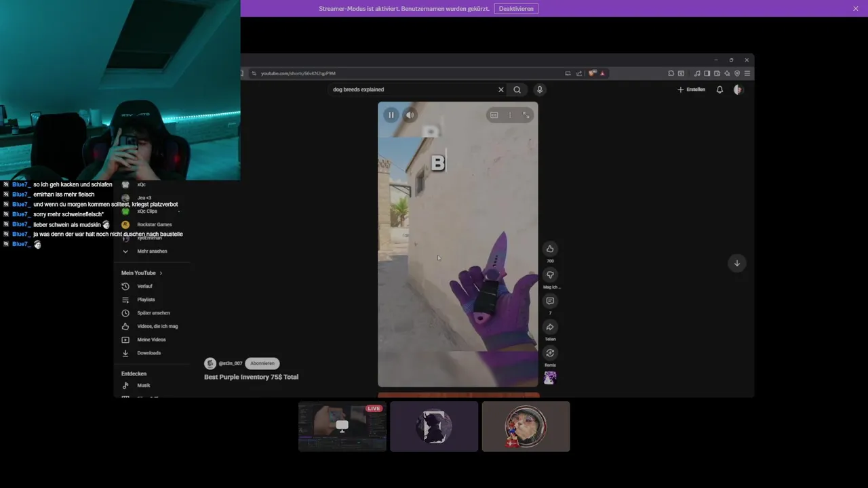Open Musik under Entdecken
Screen dimensions: 868x488
(x=136, y=386)
